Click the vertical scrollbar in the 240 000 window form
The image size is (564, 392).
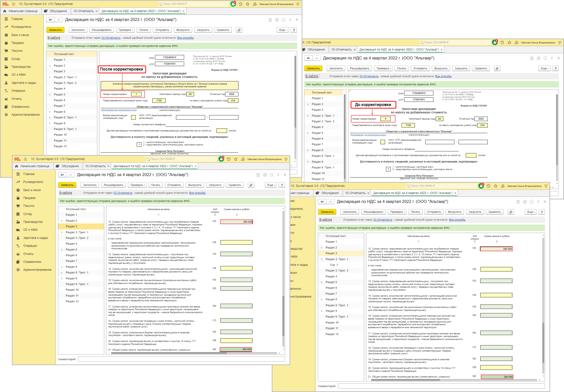pos(543,343)
